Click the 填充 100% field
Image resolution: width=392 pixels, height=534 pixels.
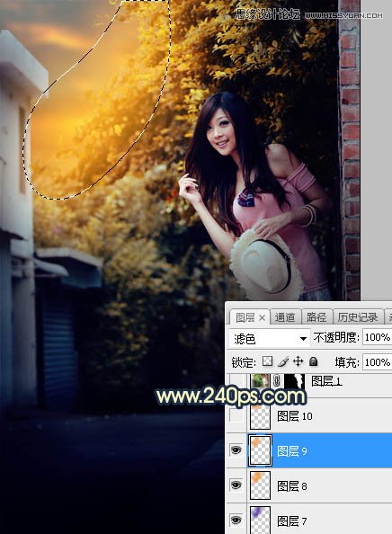tap(377, 362)
